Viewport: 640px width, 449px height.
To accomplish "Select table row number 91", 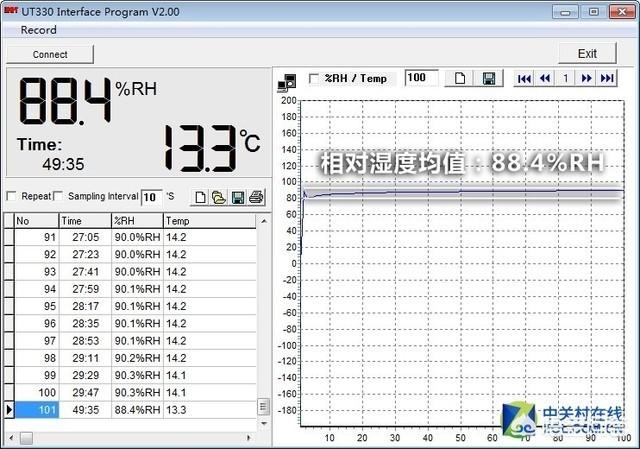I will [37, 237].
